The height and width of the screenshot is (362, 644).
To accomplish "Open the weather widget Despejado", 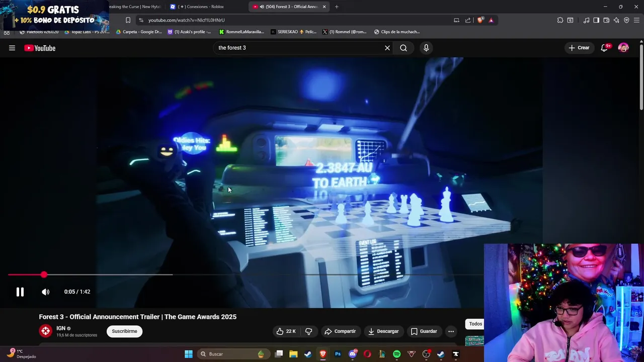I will (22, 354).
